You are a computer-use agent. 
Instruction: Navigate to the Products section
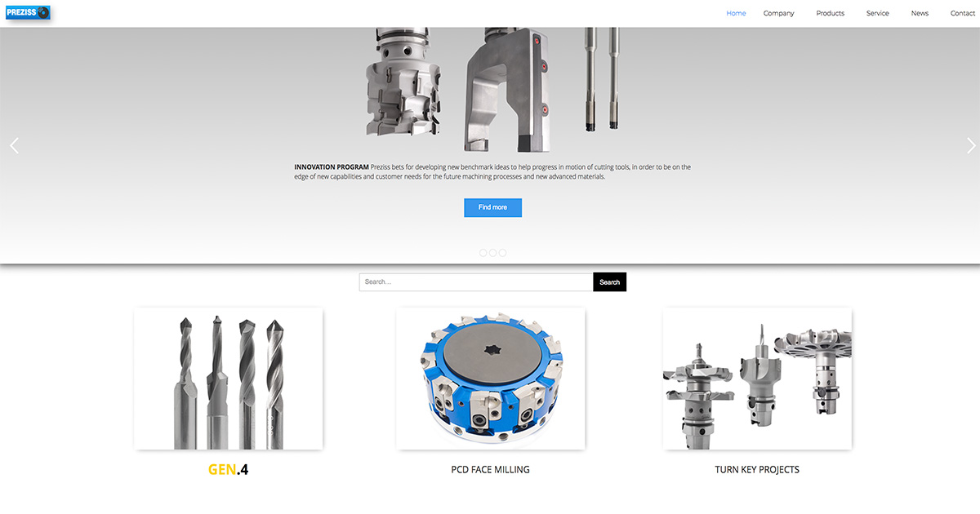click(x=830, y=13)
